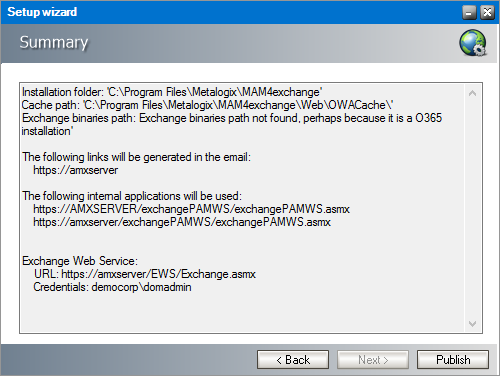Click the Cache path line
The image size is (500, 376).
[x=207, y=105]
